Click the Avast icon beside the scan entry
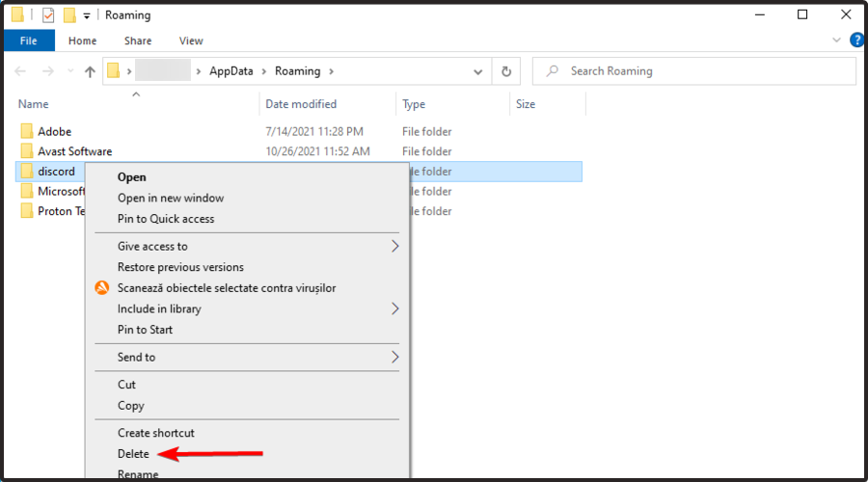The width and height of the screenshot is (868, 482). (x=102, y=288)
